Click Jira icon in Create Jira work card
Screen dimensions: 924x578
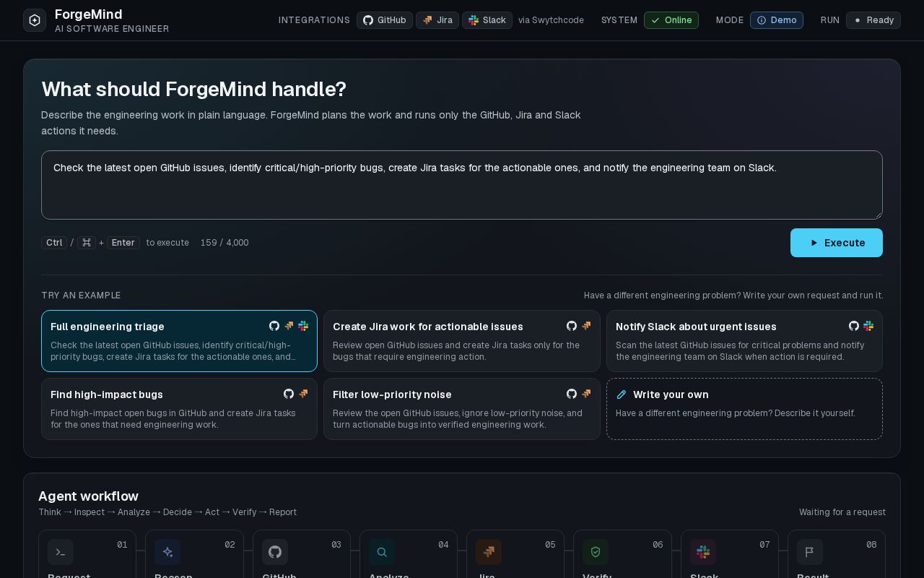pyautogui.click(x=586, y=326)
